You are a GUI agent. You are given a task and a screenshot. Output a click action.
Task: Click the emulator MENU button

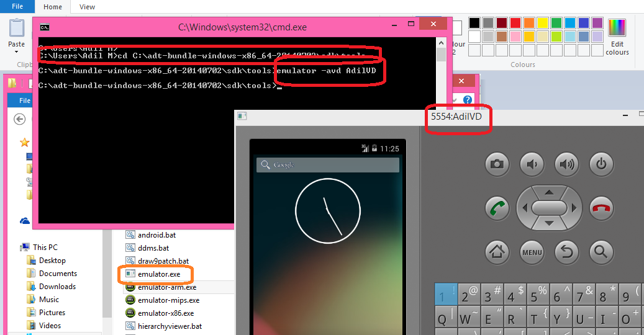click(532, 252)
